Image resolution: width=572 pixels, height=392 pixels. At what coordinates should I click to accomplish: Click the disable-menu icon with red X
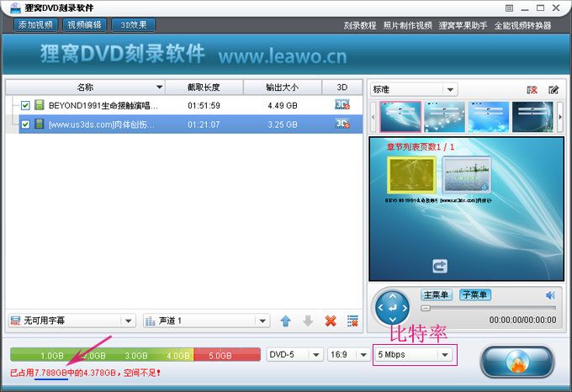[x=532, y=90]
